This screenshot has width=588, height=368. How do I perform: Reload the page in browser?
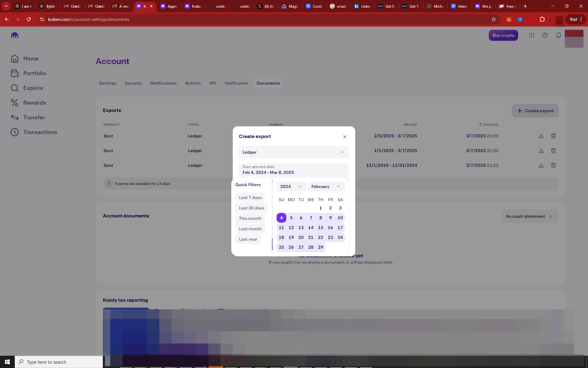click(x=29, y=19)
